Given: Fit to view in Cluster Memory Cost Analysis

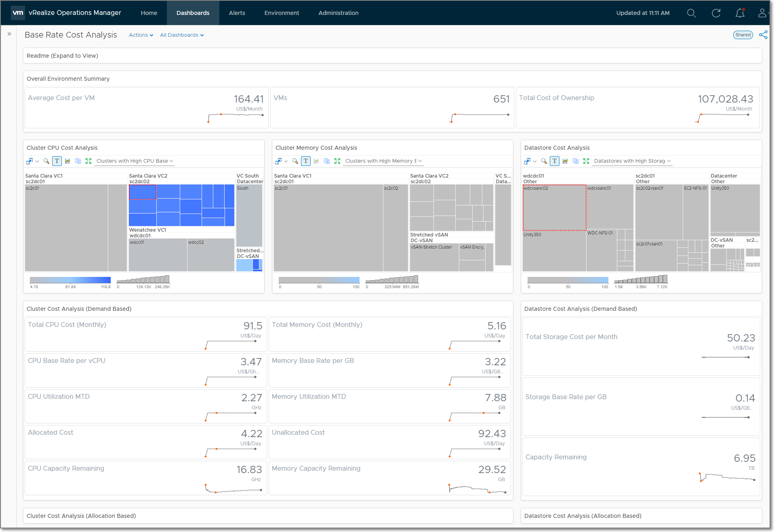Looking at the screenshot, I should point(337,161).
